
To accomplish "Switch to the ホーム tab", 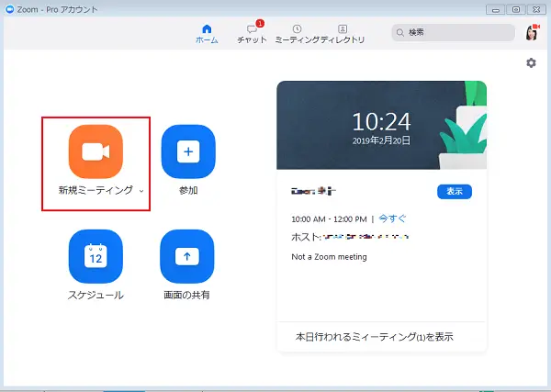I will pyautogui.click(x=207, y=34).
